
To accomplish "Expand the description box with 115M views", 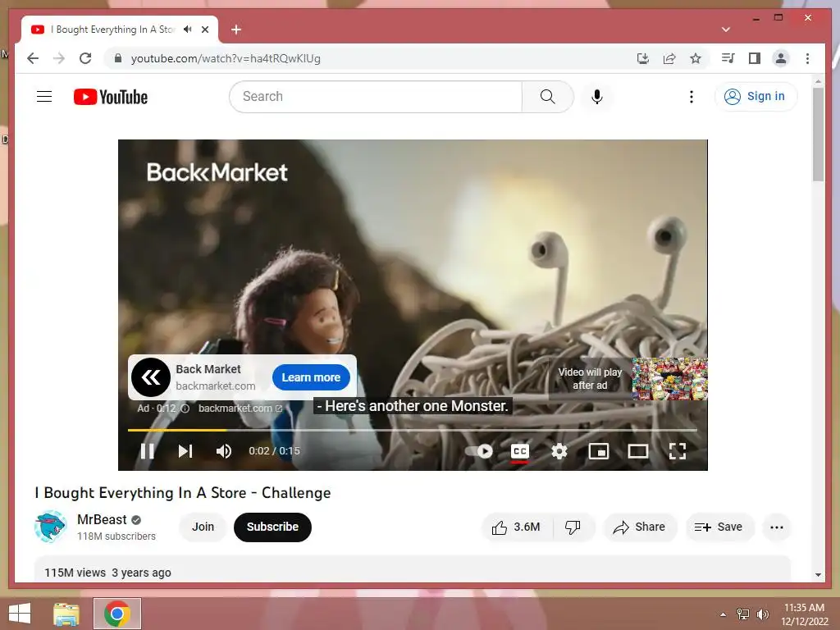I will click(413, 569).
